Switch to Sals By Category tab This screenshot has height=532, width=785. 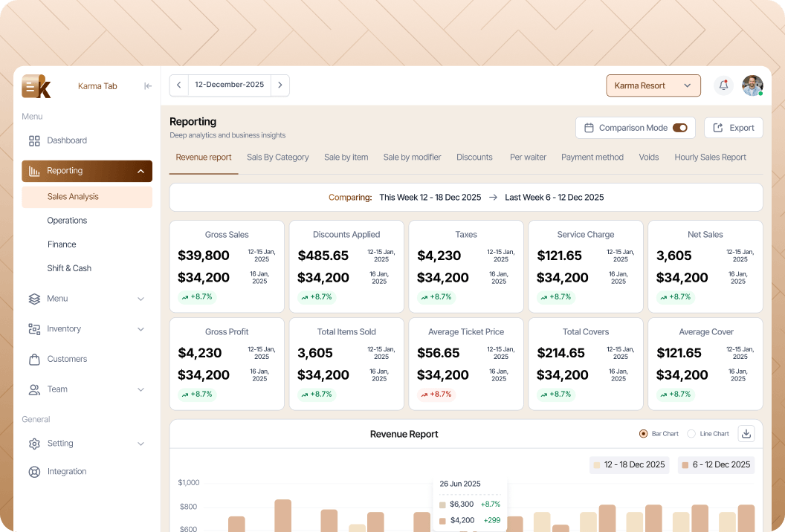pyautogui.click(x=277, y=157)
